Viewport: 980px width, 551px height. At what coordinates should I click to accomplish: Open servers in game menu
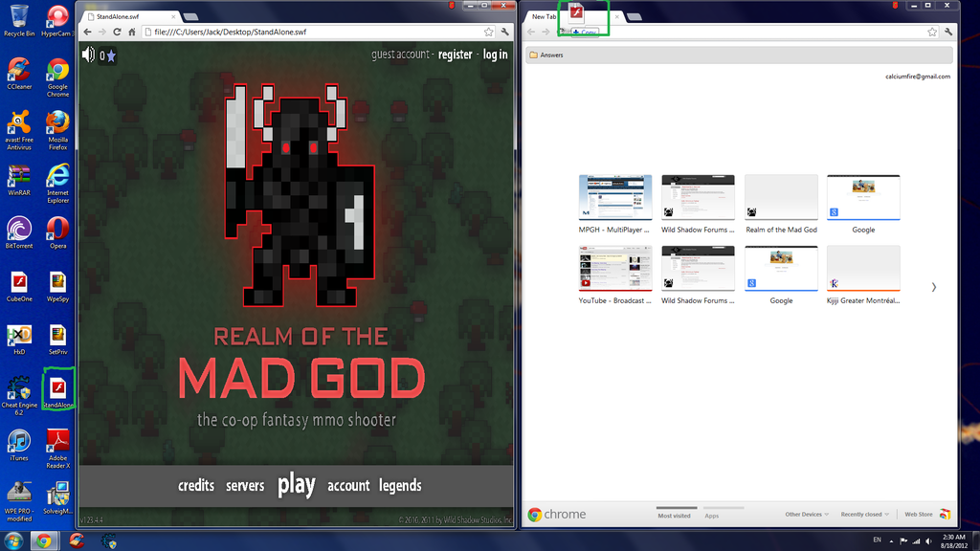click(245, 485)
